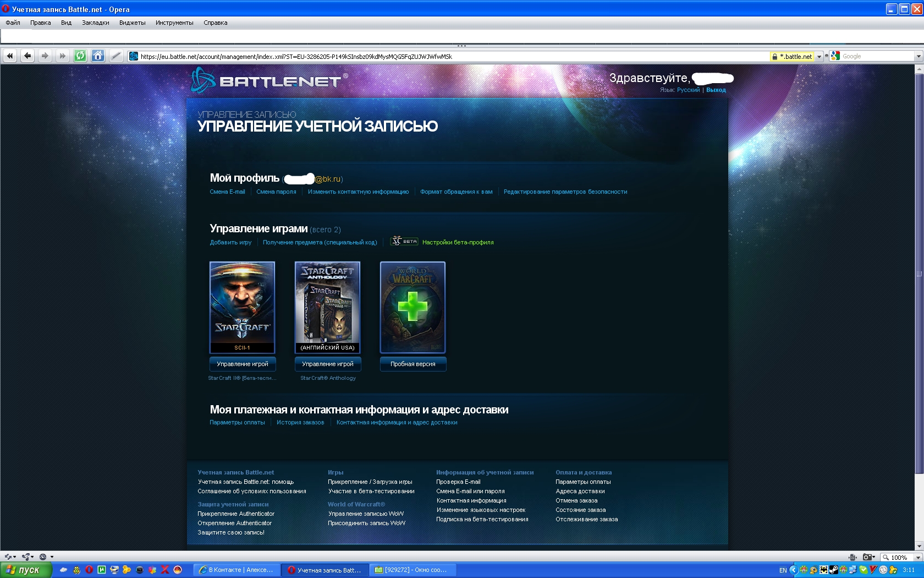Screen dimensions: 924x578
Task: Launch Opera from the quick launch bar
Action: [89, 570]
